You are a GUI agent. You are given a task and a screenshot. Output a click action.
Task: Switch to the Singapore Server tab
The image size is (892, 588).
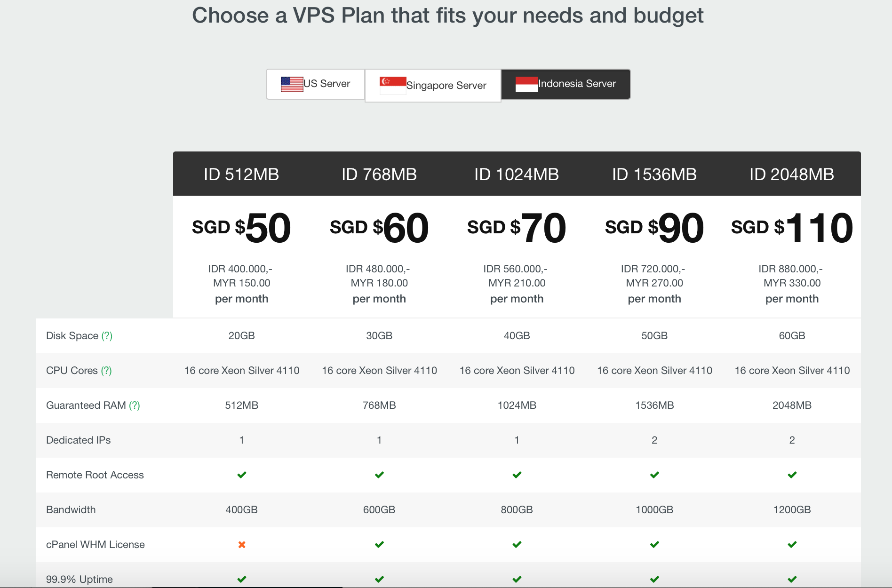pyautogui.click(x=433, y=86)
